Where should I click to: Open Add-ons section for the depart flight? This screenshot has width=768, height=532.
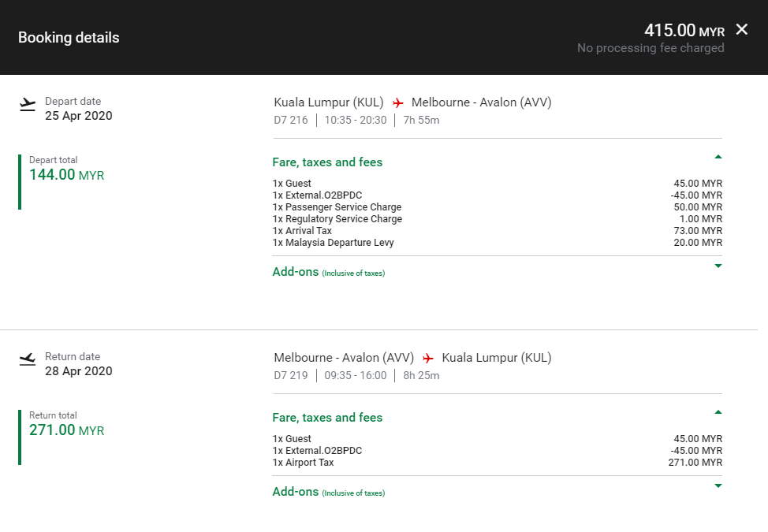(296, 272)
